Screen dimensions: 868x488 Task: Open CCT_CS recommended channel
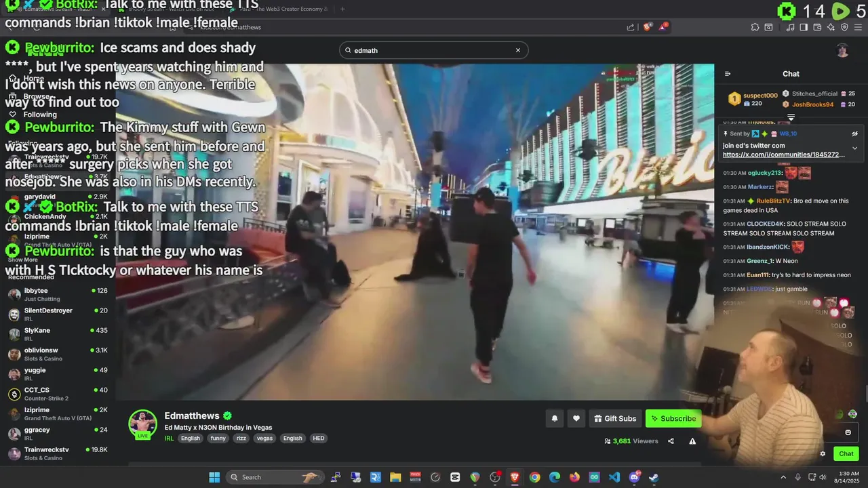(x=58, y=394)
